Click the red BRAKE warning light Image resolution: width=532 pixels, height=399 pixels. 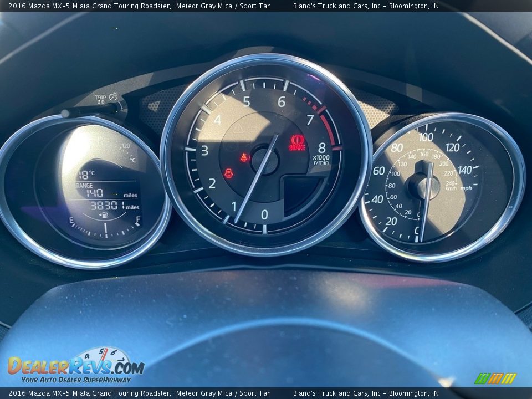297,143
